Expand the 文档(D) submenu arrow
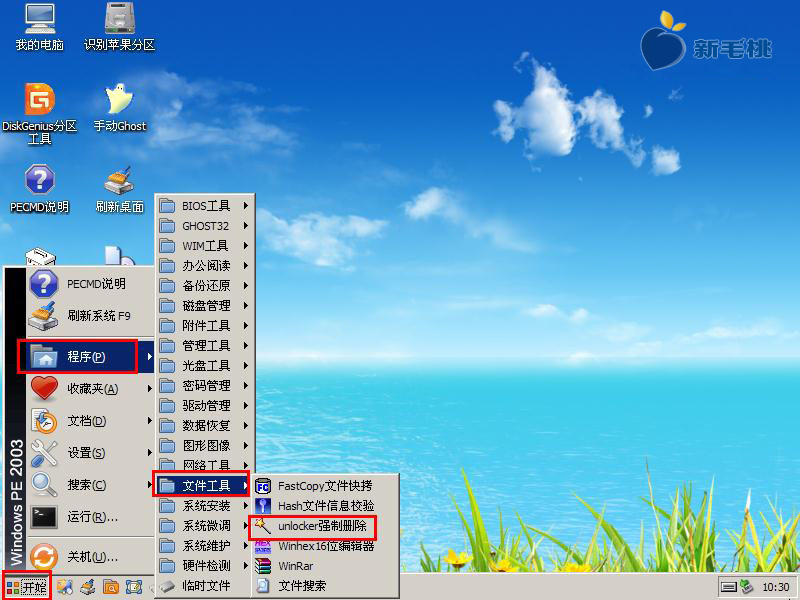The height and width of the screenshot is (600, 800). [149, 421]
